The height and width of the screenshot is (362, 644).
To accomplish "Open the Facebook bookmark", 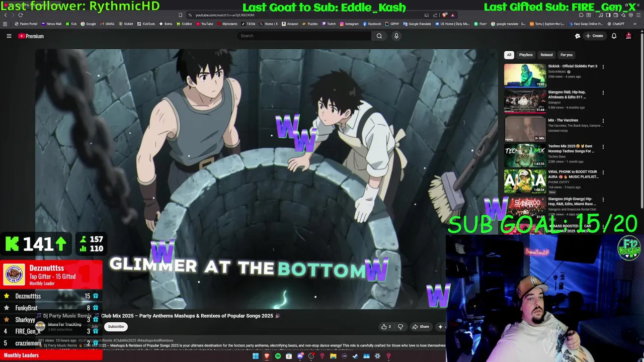I will (x=372, y=24).
